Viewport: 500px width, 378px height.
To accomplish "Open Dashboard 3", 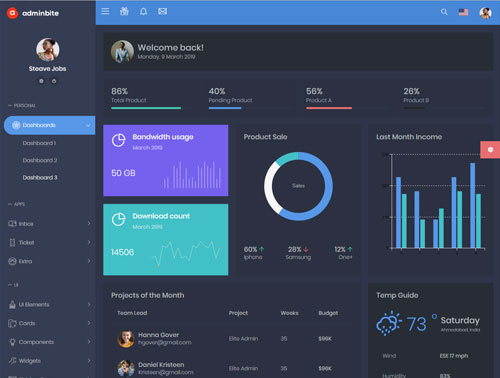I will (x=40, y=178).
